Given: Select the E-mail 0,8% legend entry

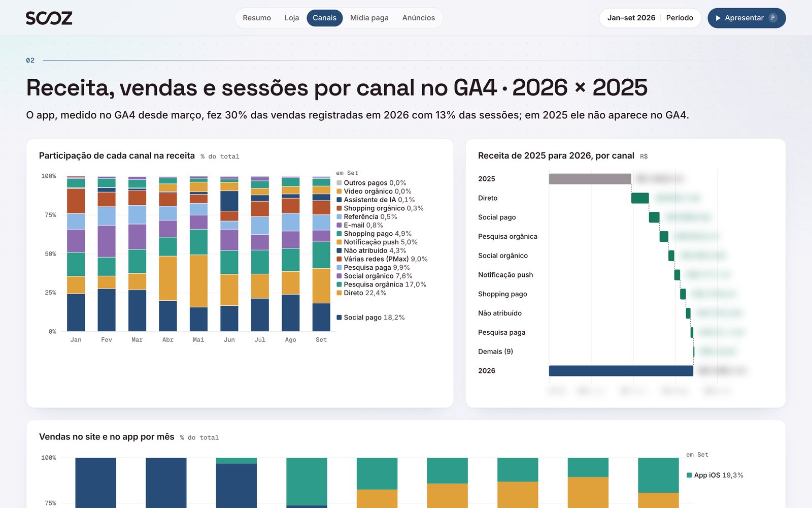Looking at the screenshot, I should pos(360,225).
